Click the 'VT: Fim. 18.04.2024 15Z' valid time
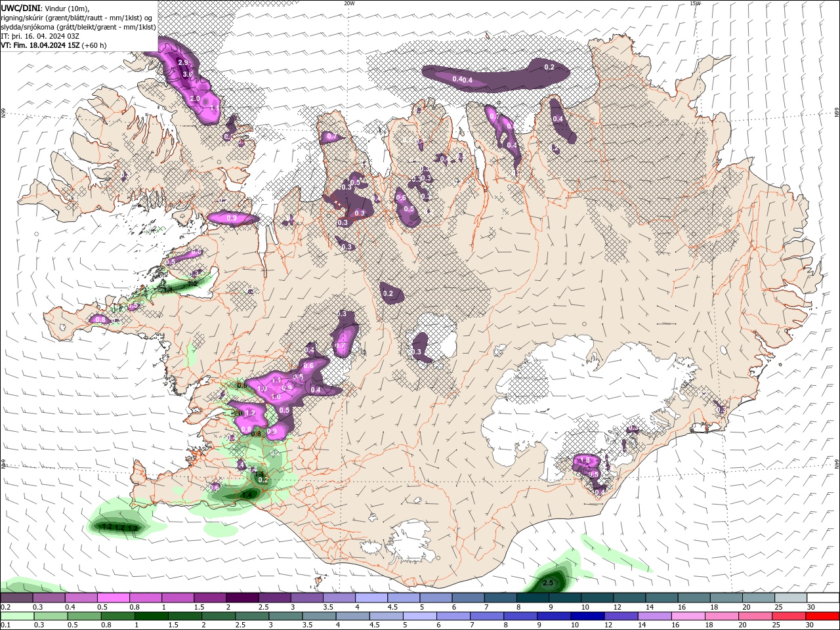 [x=41, y=45]
